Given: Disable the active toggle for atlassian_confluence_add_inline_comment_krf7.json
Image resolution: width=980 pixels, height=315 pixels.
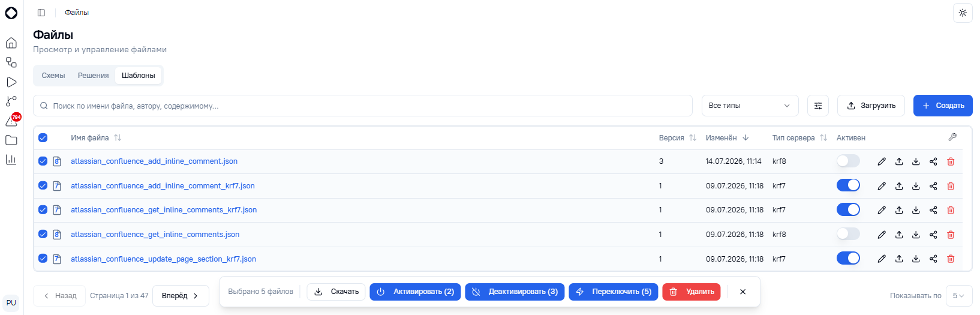Looking at the screenshot, I should 848,185.
